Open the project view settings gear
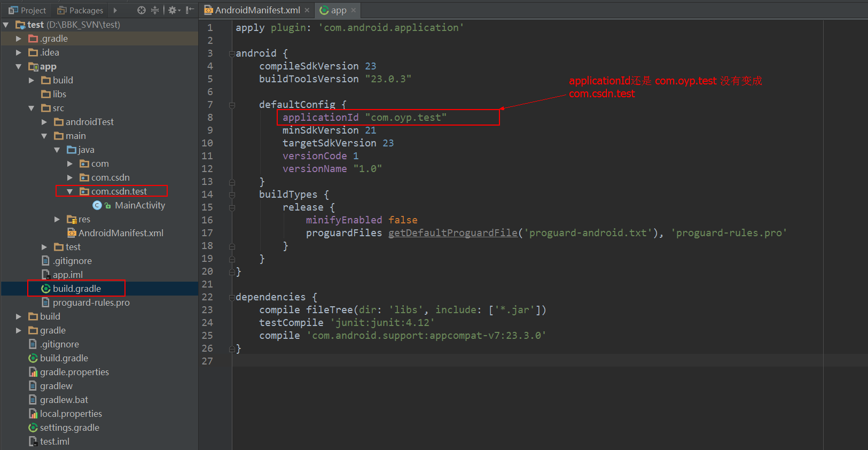 click(173, 10)
